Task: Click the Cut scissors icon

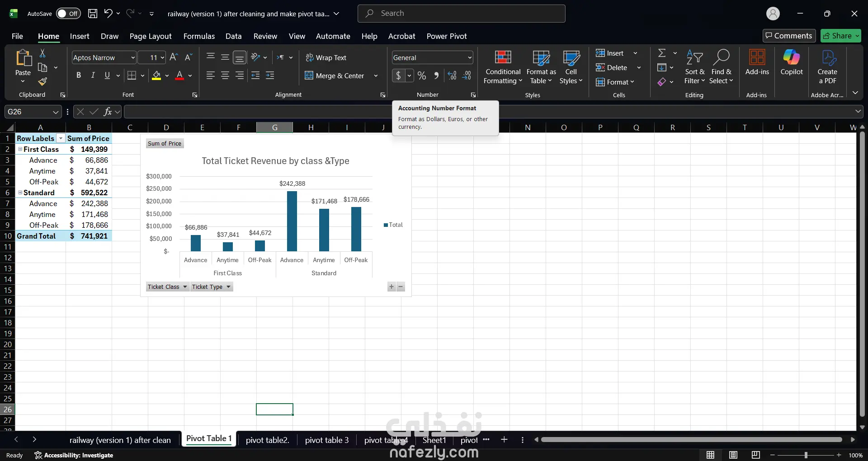Action: click(42, 53)
